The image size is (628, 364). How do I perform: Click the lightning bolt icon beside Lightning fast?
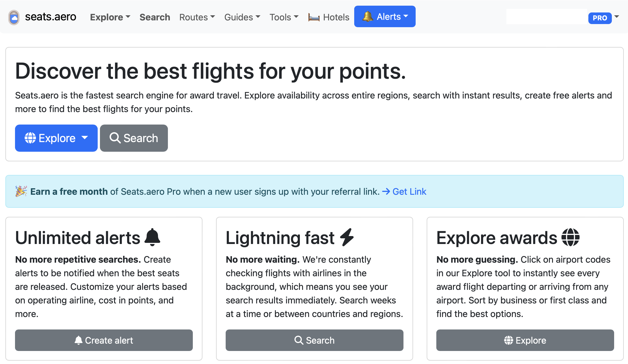point(347,237)
